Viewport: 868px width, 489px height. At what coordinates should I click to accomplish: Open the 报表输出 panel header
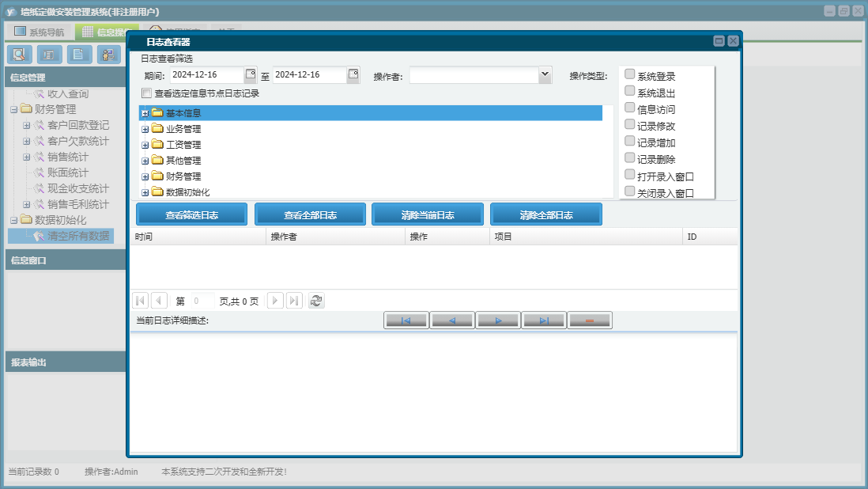pyautogui.click(x=66, y=362)
